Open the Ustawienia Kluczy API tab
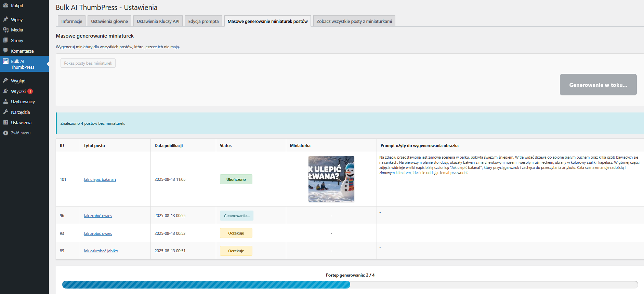 pyautogui.click(x=158, y=21)
